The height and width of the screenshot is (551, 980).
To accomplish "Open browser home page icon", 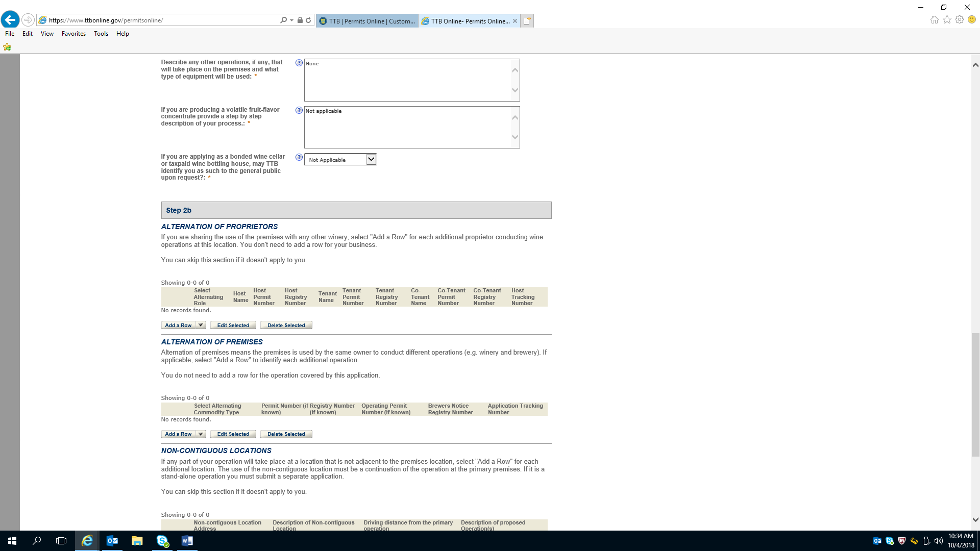I will click(x=934, y=20).
